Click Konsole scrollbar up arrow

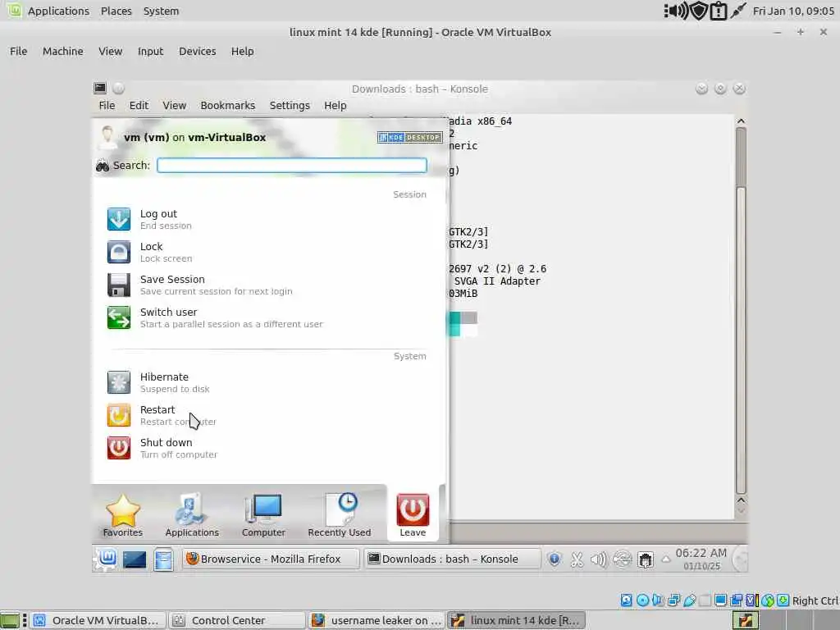pyautogui.click(x=741, y=121)
